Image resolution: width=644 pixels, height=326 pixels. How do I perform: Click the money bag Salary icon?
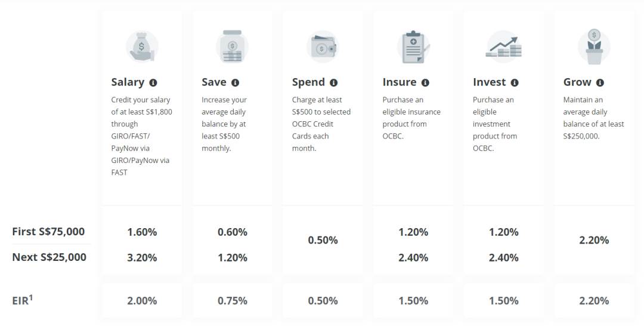pyautogui.click(x=142, y=47)
